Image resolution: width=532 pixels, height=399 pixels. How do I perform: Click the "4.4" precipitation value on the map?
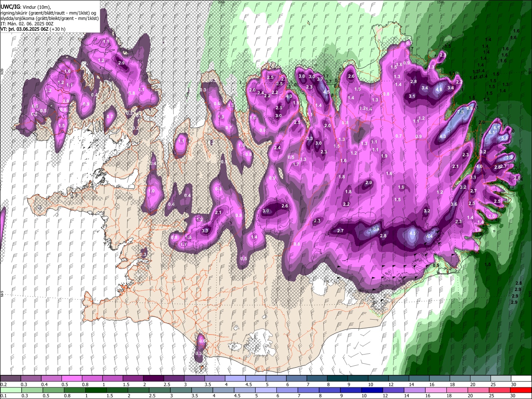pos(430,236)
